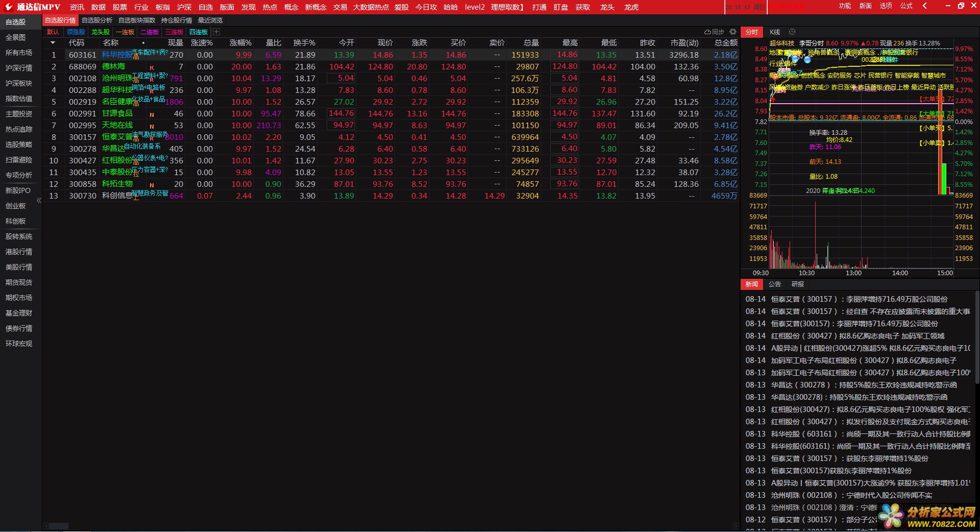
Task: Select stock row 沧州明珠 002108
Action: coord(391,78)
